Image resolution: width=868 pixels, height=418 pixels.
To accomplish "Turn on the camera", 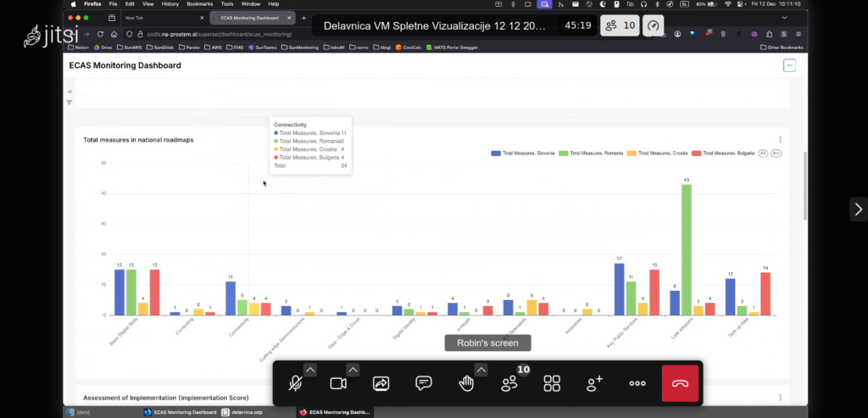I will point(338,383).
